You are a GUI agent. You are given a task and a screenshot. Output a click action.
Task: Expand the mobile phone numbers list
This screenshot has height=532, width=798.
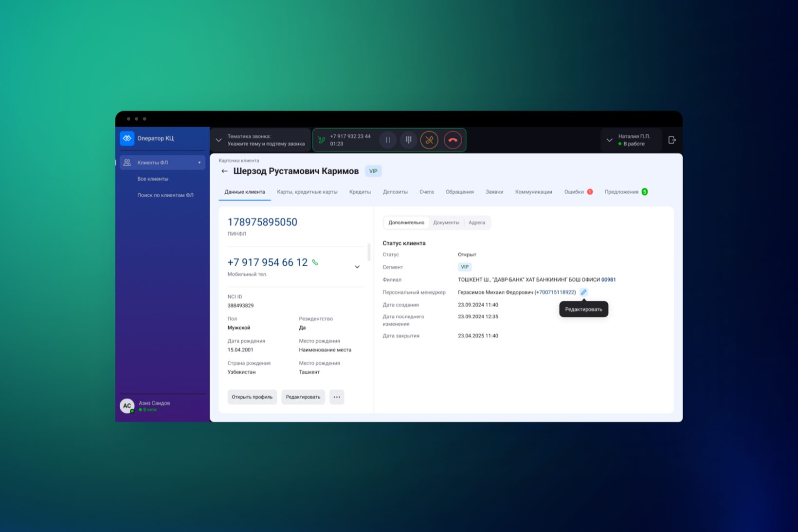[357, 267]
